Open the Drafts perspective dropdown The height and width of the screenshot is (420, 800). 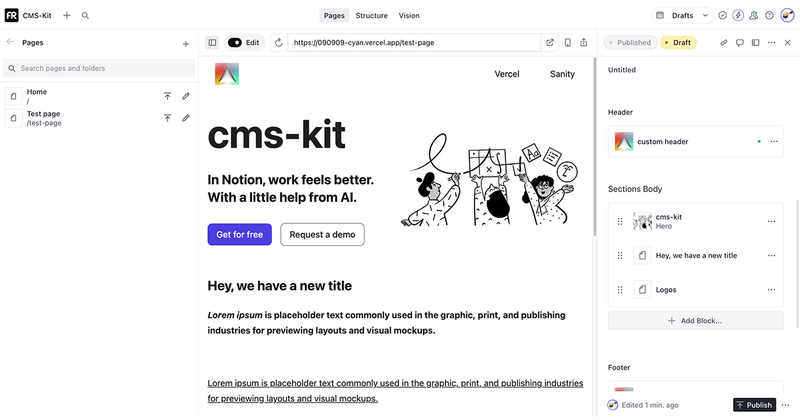pos(682,15)
